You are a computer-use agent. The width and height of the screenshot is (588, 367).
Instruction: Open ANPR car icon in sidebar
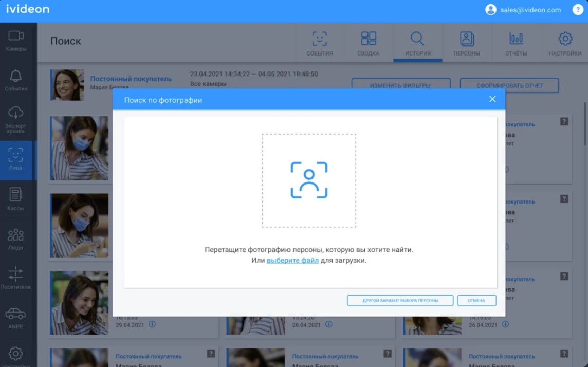16,318
